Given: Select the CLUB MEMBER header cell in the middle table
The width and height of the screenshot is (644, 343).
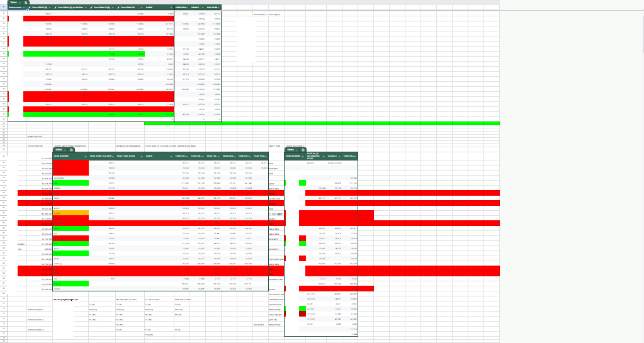Looking at the screenshot, I should tap(71, 156).
